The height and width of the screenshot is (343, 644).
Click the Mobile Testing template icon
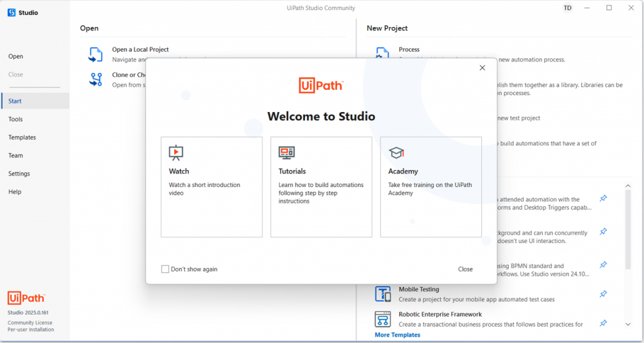[x=383, y=294]
